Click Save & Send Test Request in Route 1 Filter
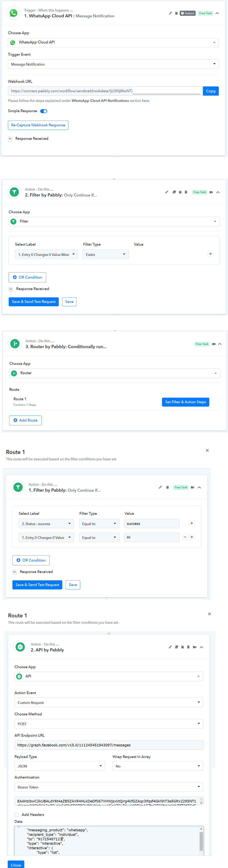The width and height of the screenshot is (228, 868). point(37,585)
